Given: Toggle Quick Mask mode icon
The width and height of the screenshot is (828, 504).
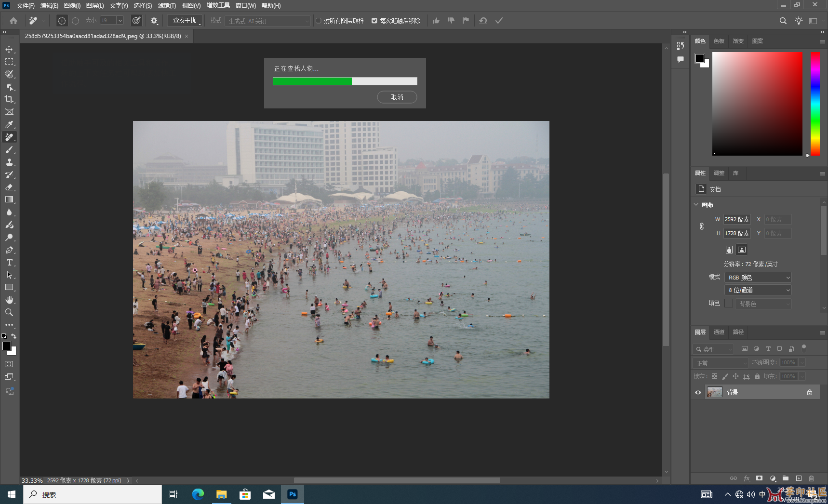Looking at the screenshot, I should point(9,364).
